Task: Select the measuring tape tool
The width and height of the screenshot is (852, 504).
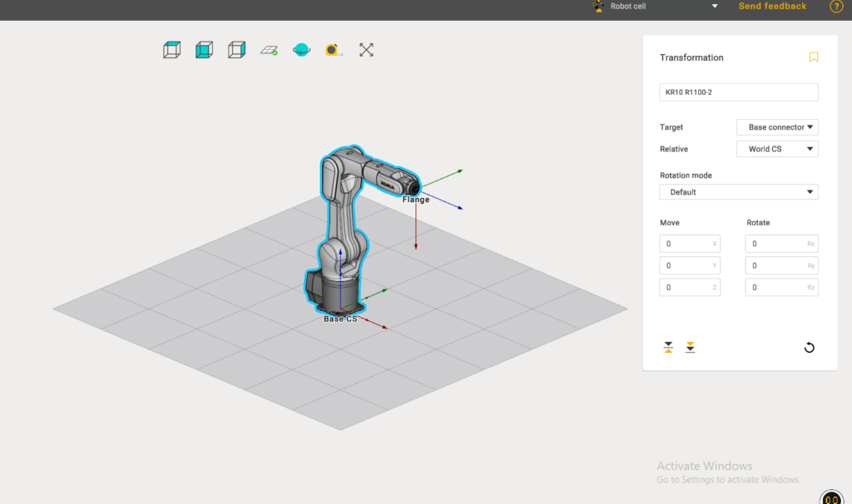Action: click(x=334, y=50)
